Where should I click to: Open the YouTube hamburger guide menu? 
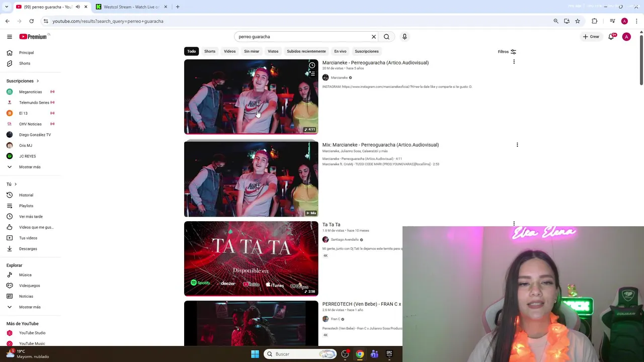9,37
